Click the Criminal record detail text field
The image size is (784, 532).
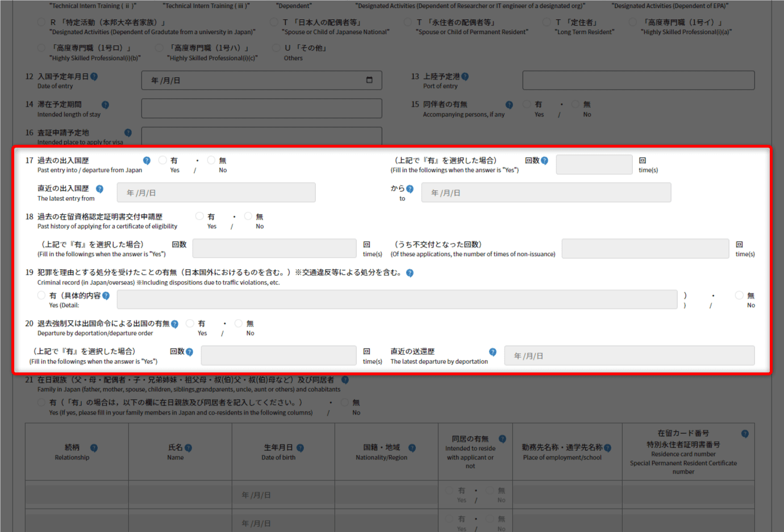click(x=397, y=299)
